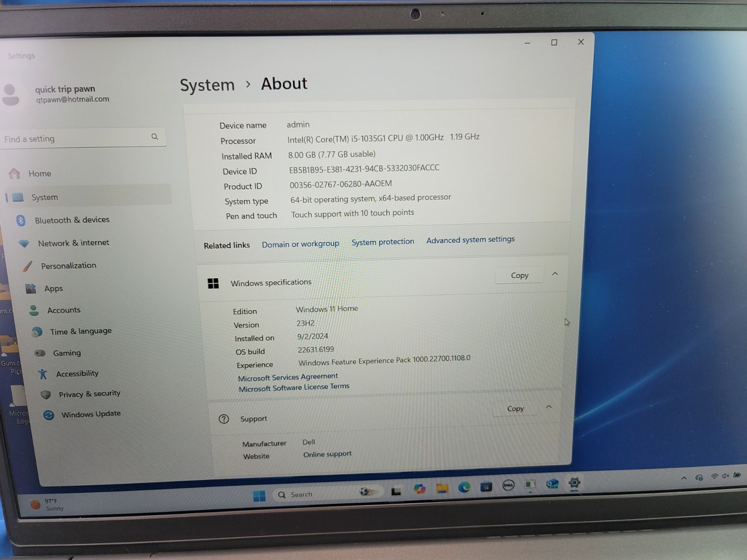This screenshot has height=560, width=747.
Task: Open Windows Update settings
Action: pos(91,413)
